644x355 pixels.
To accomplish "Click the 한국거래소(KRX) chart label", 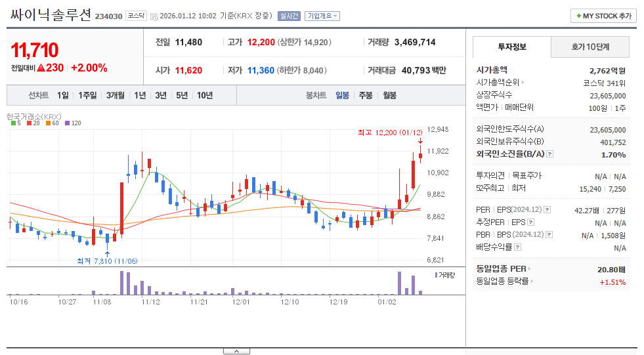I will [x=33, y=117].
